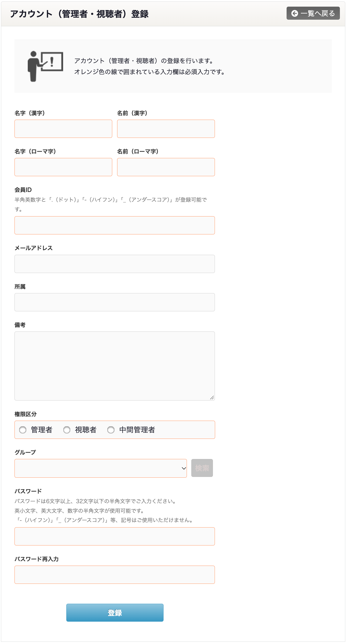The height and width of the screenshot is (644, 347).
Task: Click into the パスワード input field
Action: click(x=115, y=536)
